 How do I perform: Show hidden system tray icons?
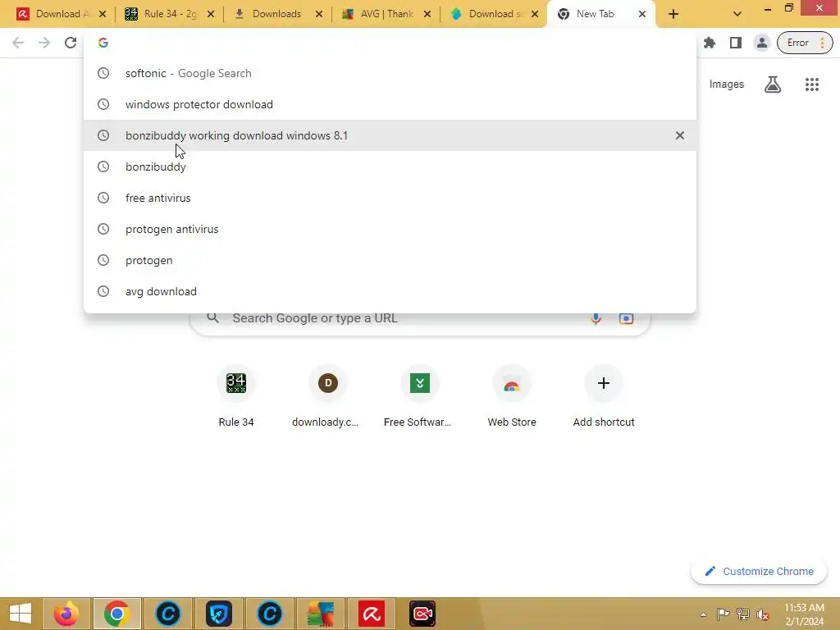pos(703,614)
